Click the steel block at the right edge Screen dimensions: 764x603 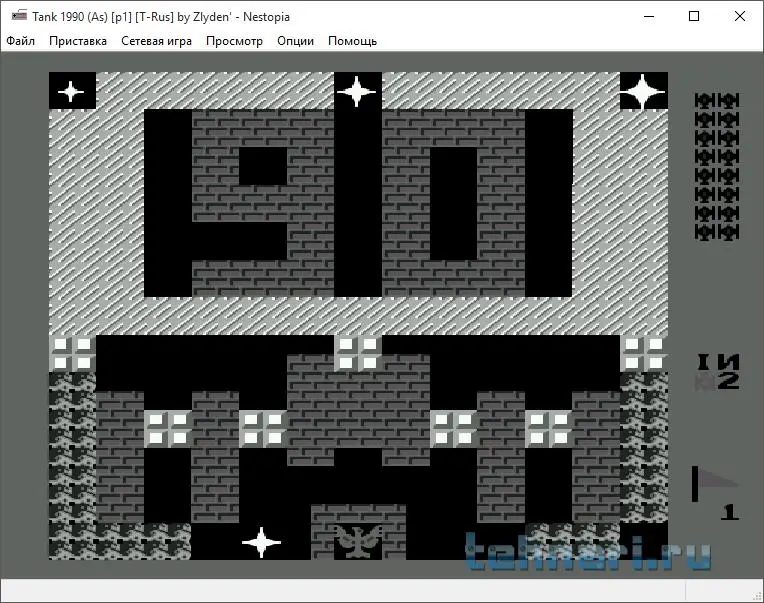click(x=644, y=354)
